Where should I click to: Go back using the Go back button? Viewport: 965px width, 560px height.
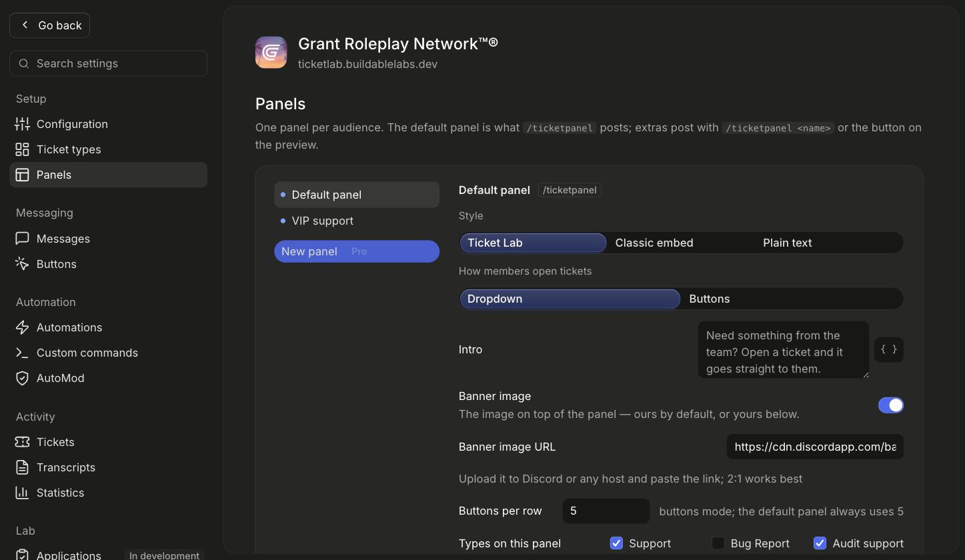coord(49,25)
